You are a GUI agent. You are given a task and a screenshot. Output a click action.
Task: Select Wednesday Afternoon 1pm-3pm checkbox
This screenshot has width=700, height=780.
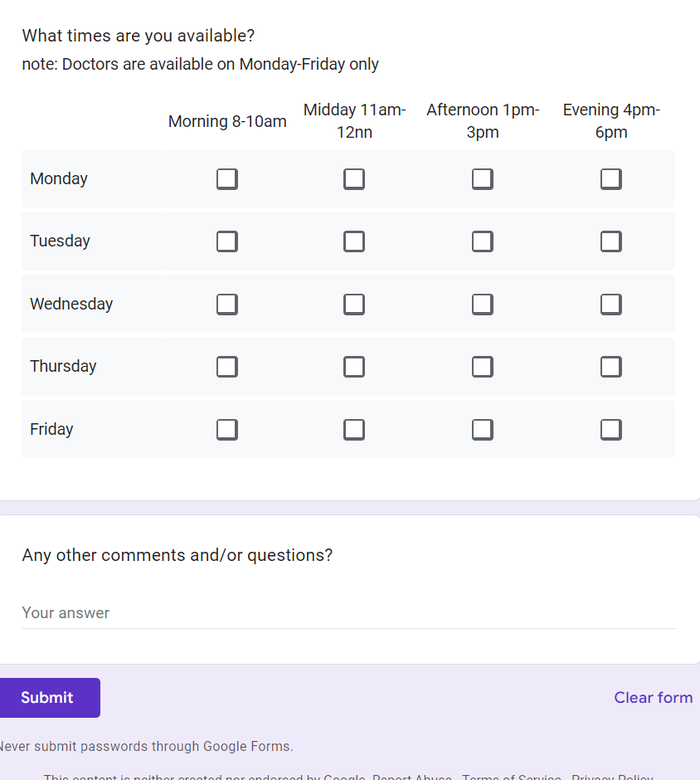483,305
